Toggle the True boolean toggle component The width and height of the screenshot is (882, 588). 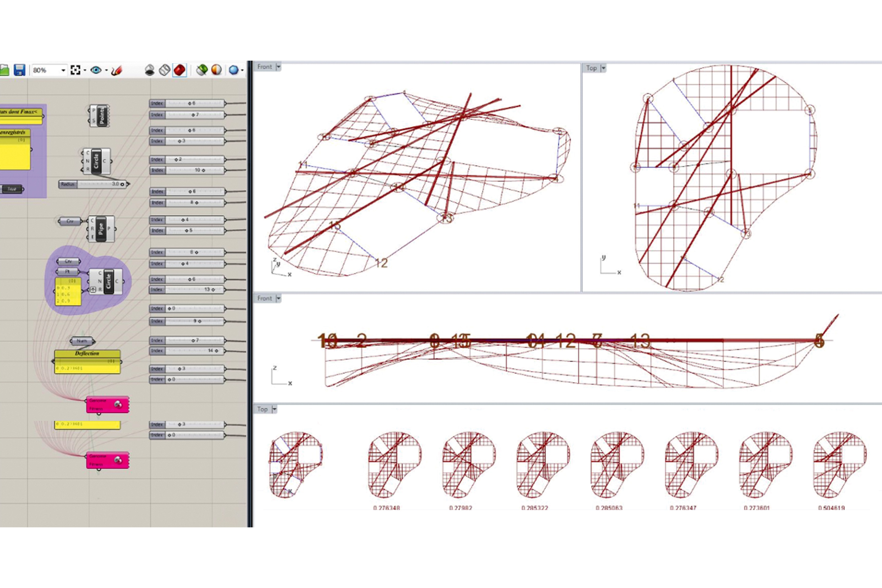12,189
